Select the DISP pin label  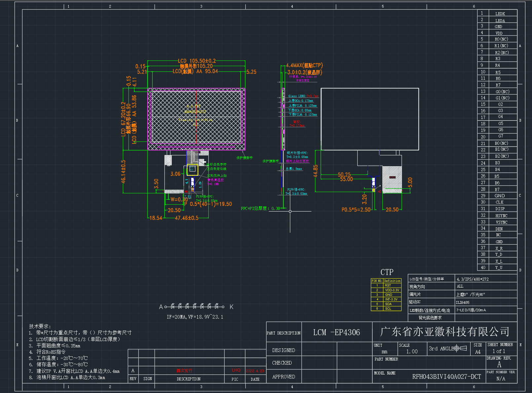coord(500,209)
